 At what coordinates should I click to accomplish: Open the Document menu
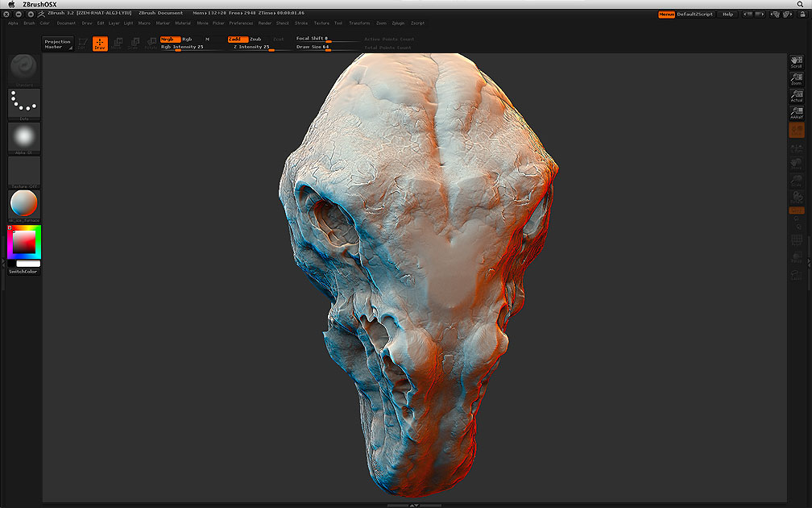pos(66,23)
